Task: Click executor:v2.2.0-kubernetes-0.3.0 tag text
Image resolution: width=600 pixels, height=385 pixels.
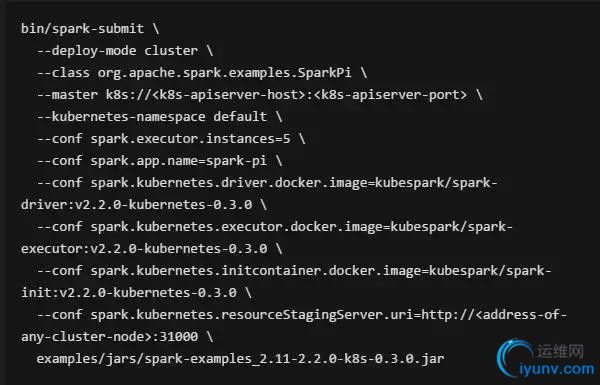Action: [144, 249]
